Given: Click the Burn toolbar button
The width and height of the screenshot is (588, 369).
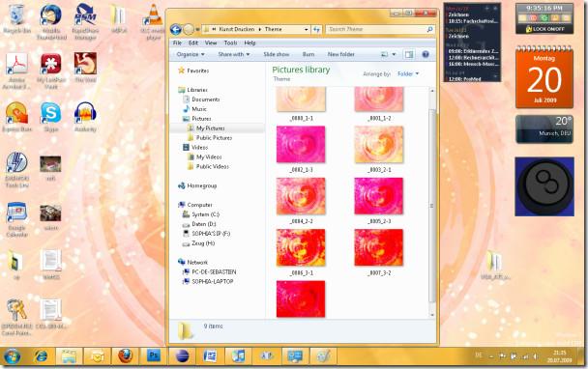Looking at the screenshot, I should [x=309, y=54].
